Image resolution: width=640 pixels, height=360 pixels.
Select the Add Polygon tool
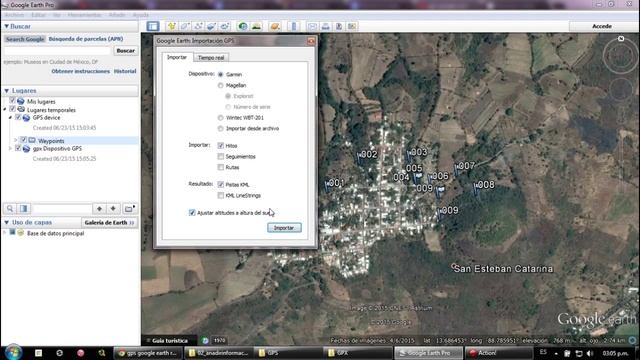coord(185,26)
